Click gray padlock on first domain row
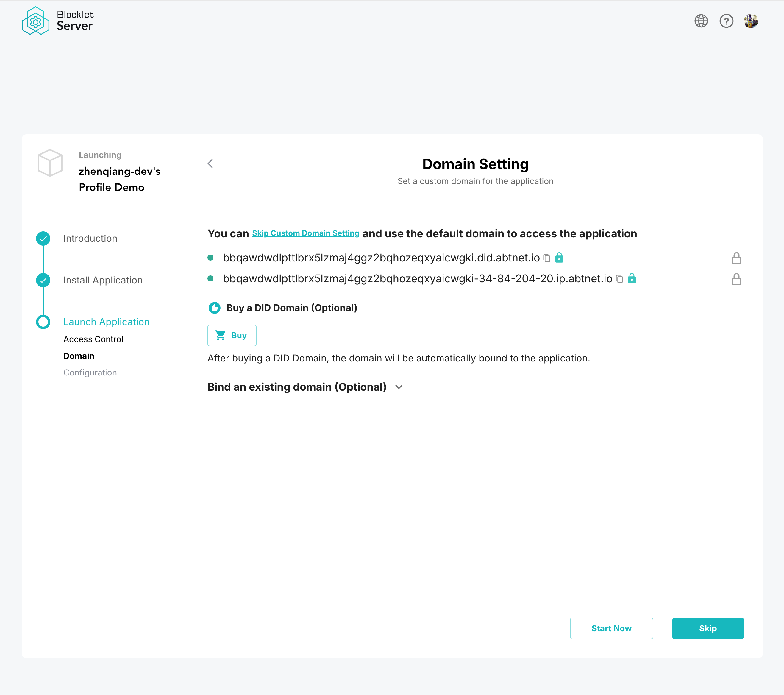784x695 pixels. point(736,258)
